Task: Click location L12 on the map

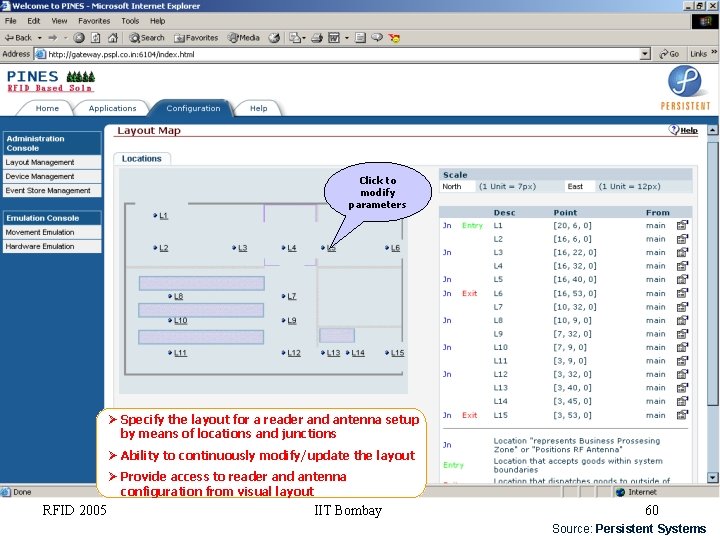Action: click(294, 353)
